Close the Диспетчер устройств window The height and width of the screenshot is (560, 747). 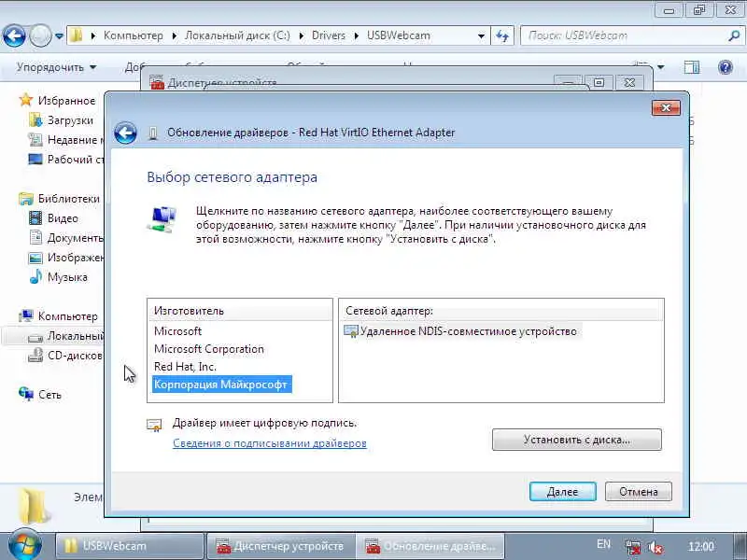pos(629,83)
